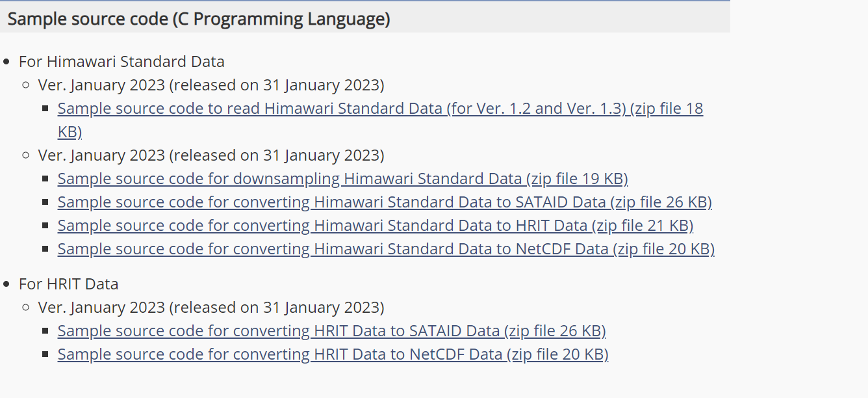Click the wrapped KB) text on the reader link's second line
Viewport: 868px width, 398px height.
pos(70,131)
